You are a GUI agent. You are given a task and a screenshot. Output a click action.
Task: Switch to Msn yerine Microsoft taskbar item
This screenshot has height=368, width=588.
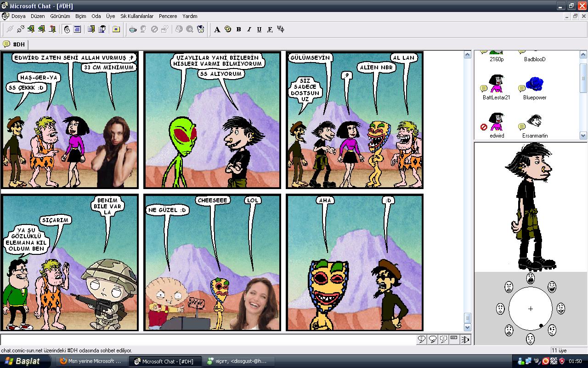pyautogui.click(x=91, y=361)
